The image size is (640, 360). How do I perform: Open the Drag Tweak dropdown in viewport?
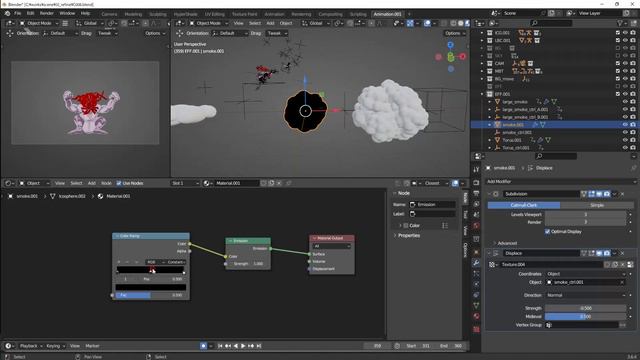tap(277, 33)
